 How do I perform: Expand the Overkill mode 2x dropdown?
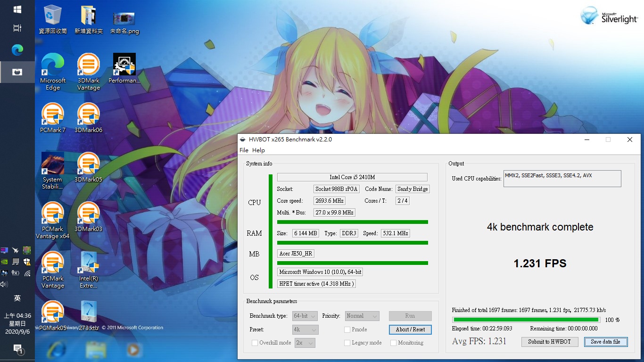coord(305,343)
